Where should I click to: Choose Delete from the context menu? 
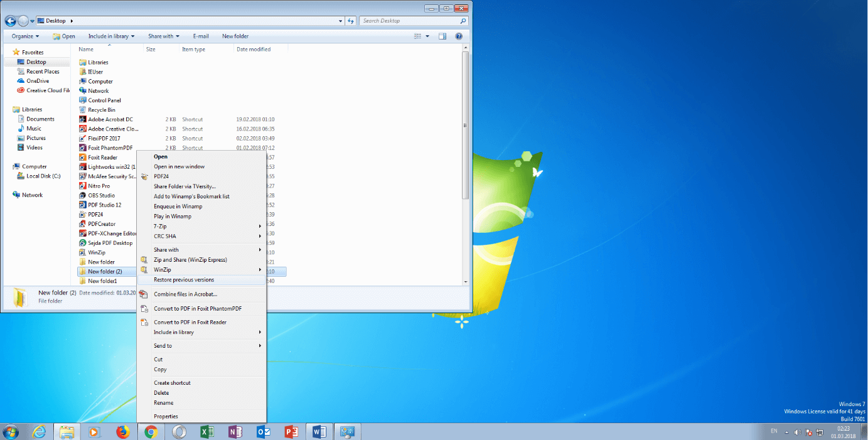coord(201,393)
